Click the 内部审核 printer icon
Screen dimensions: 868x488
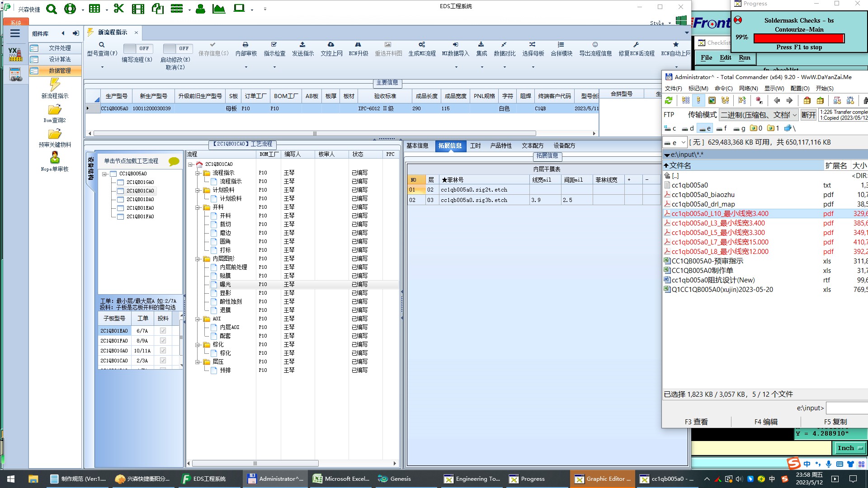[245, 45]
